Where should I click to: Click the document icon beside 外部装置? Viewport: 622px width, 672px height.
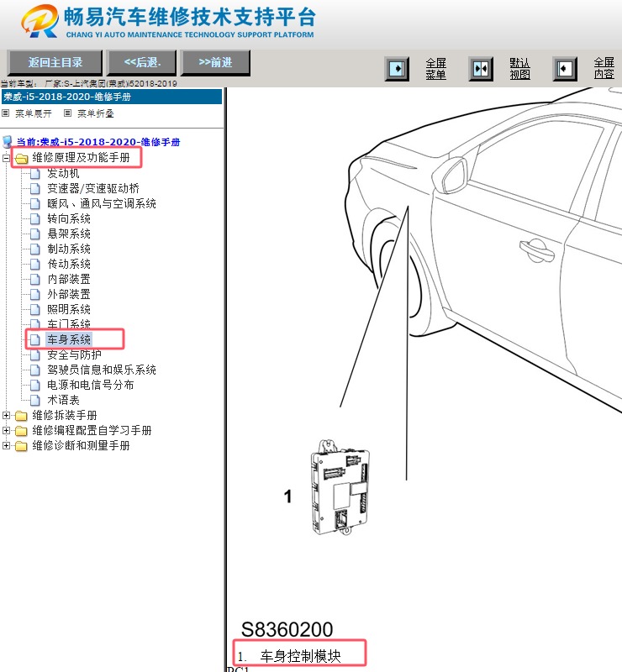tap(35, 295)
